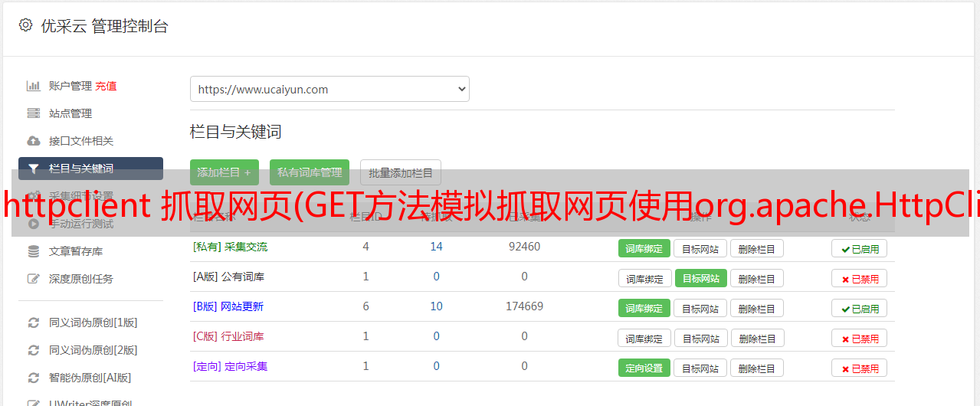
Task: Open 私有词库管理
Action: (310, 172)
